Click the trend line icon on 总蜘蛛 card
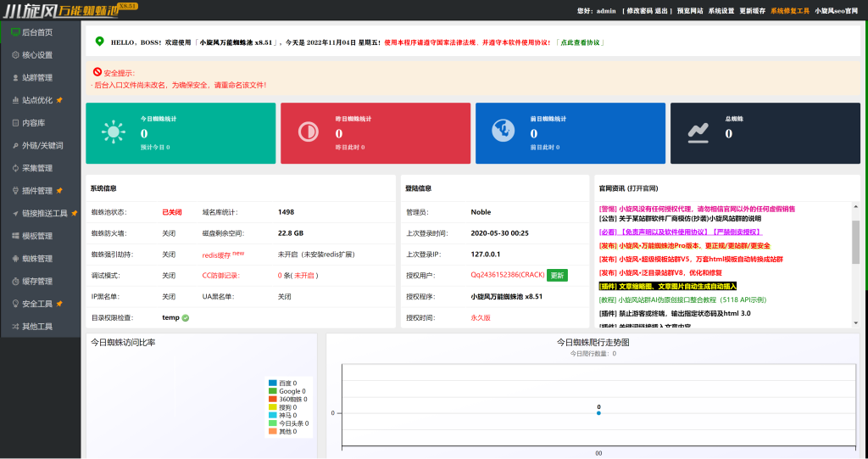This screenshot has width=868, height=459. [698, 133]
